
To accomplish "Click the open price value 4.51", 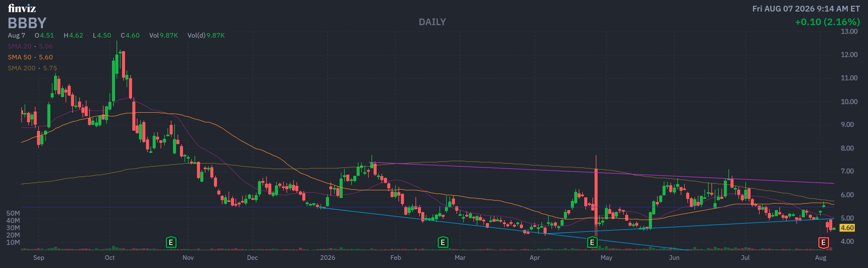I will click(47, 35).
